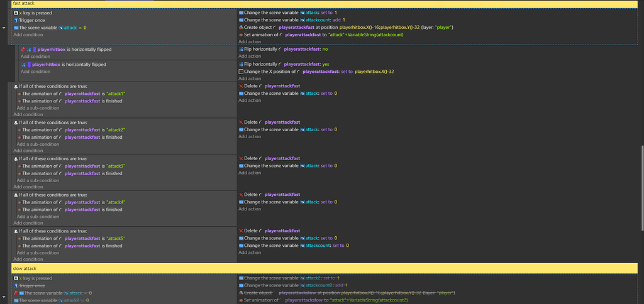
Task: Select 'x key is pressed' condition in fast attack
Action: click(33, 13)
